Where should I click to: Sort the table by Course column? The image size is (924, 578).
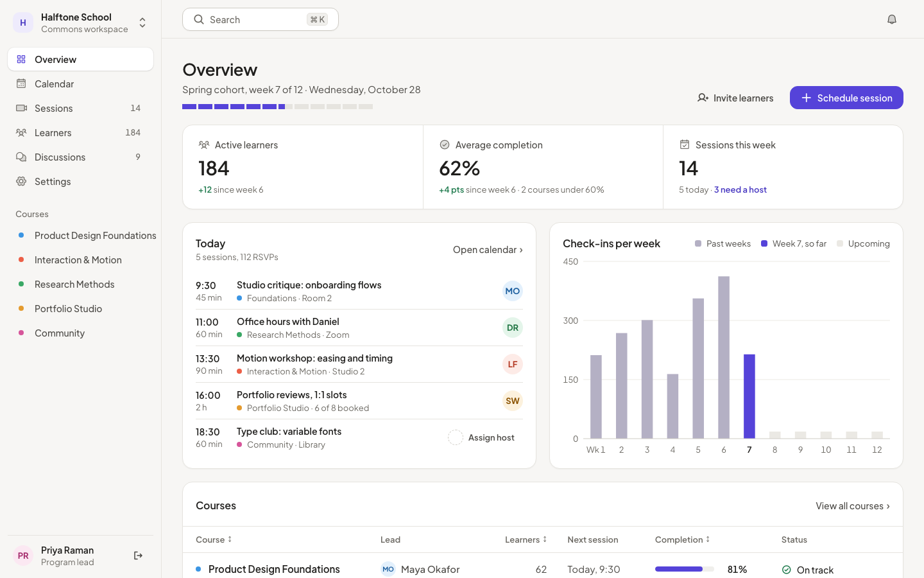click(x=214, y=539)
